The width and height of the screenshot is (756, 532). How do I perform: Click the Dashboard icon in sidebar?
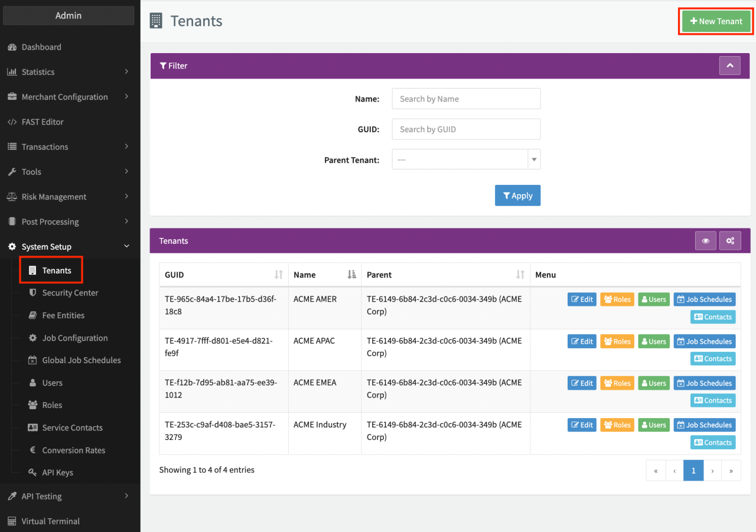pyautogui.click(x=12, y=47)
